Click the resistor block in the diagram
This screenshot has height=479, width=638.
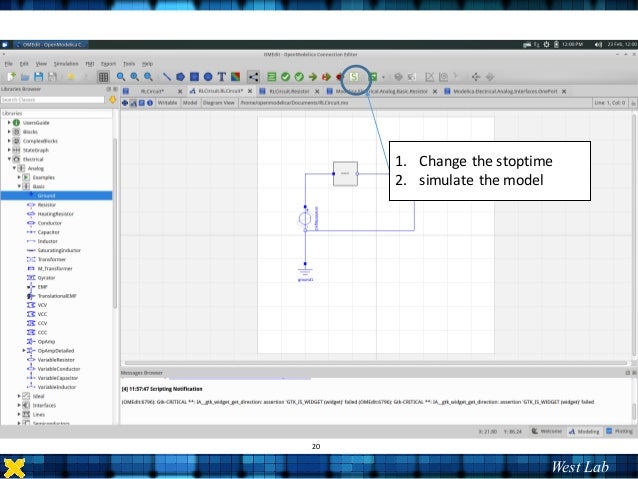[344, 173]
